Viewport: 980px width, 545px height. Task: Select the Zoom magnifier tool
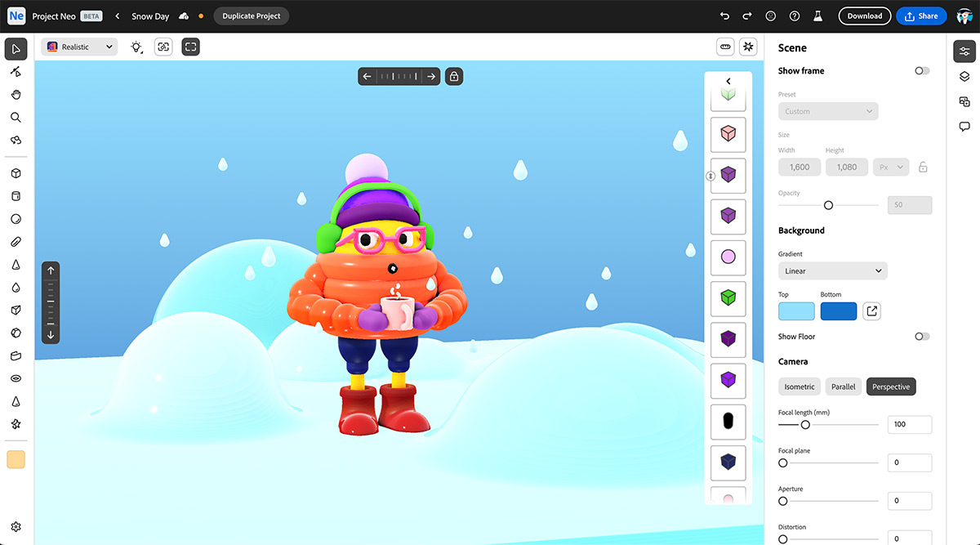[16, 118]
